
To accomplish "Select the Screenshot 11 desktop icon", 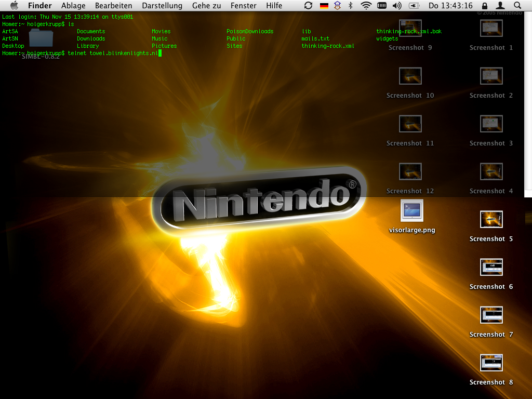I will 410,124.
